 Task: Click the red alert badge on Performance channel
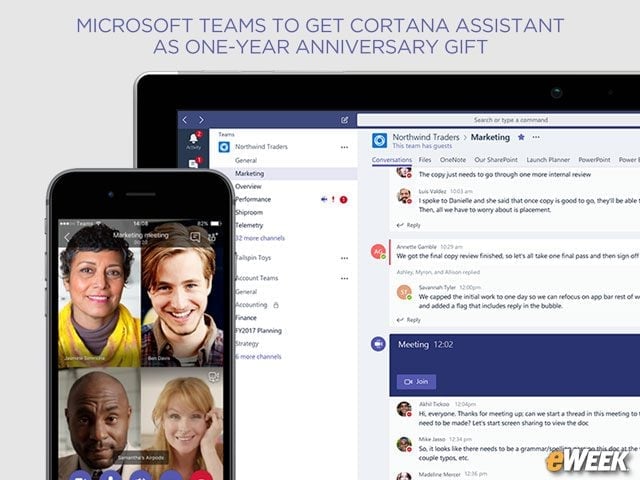(344, 200)
